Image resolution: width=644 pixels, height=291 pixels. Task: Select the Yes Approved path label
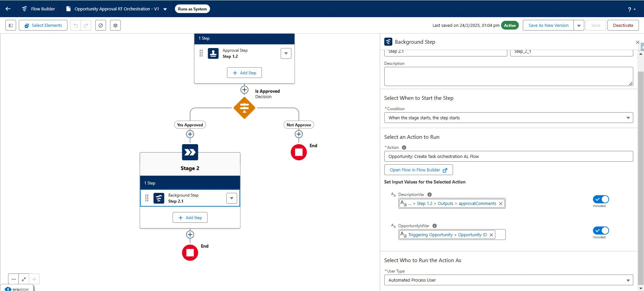(190, 125)
